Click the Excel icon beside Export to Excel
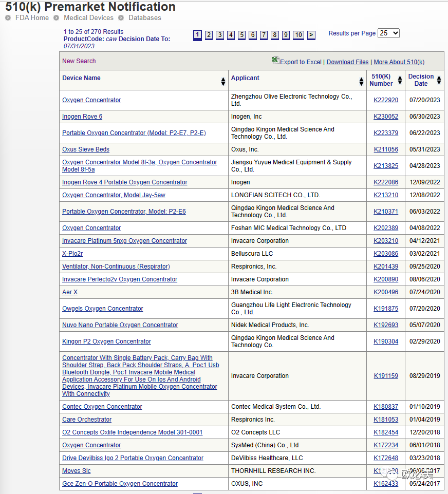Image resolution: width=448 pixels, height=494 pixels. 275,61
